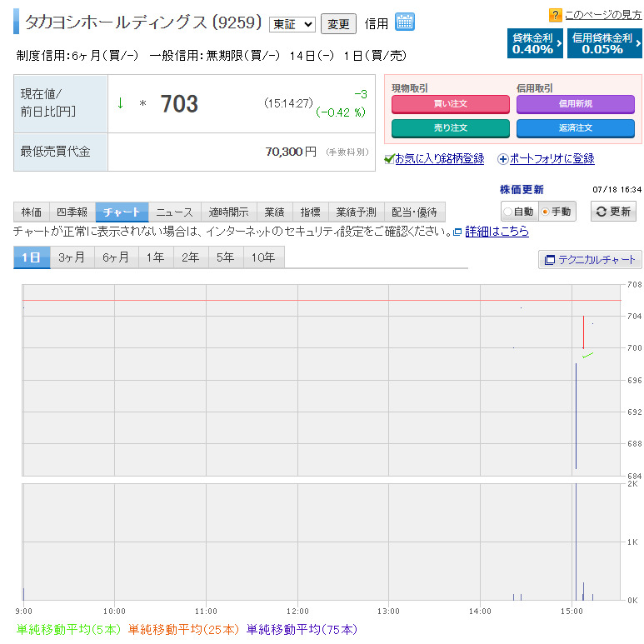Open the このページの見方 link
The height and width of the screenshot is (644, 644).
(x=603, y=15)
